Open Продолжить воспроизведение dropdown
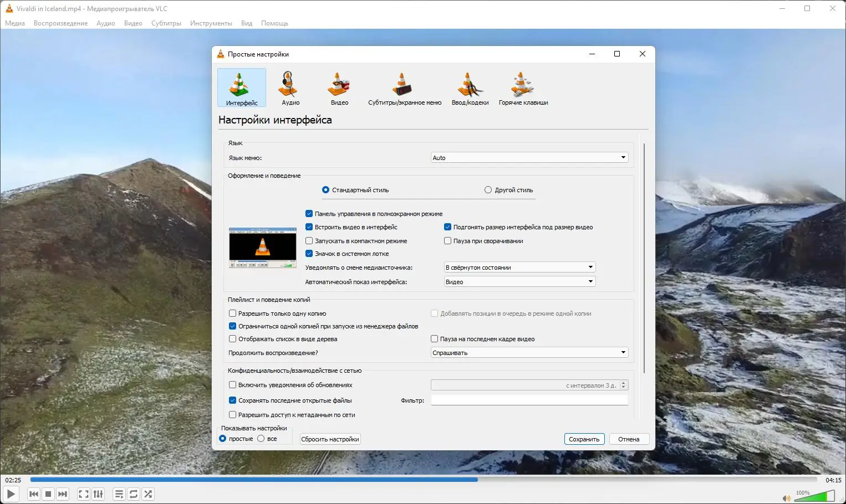Viewport: 846px width, 504px height. pyautogui.click(x=529, y=353)
